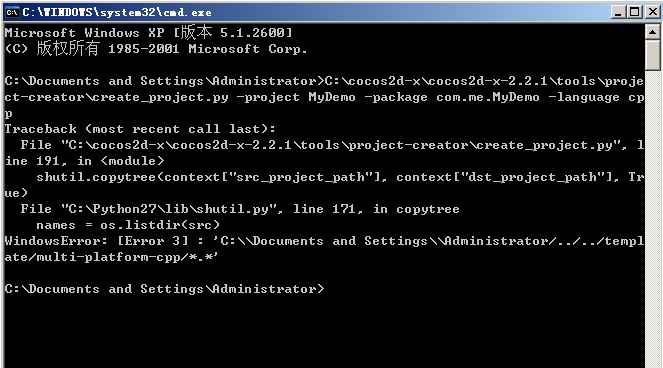Click the com.me.MyDemo package argument
The height and width of the screenshot is (368, 663).
[x=488, y=97]
